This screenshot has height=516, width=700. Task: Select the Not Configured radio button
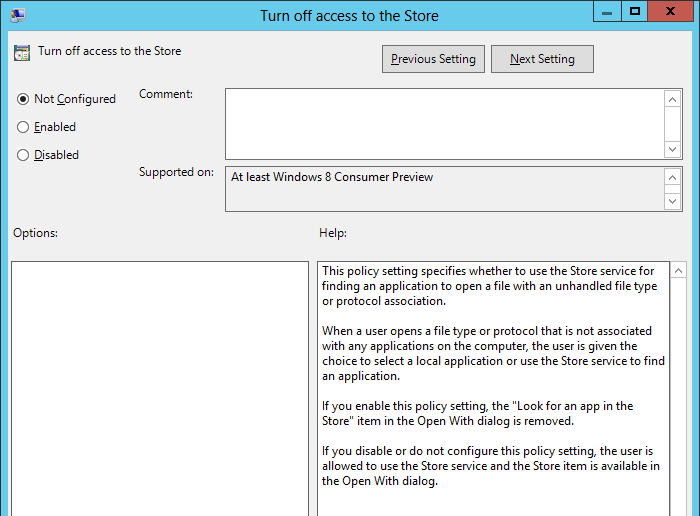pyautogui.click(x=23, y=99)
